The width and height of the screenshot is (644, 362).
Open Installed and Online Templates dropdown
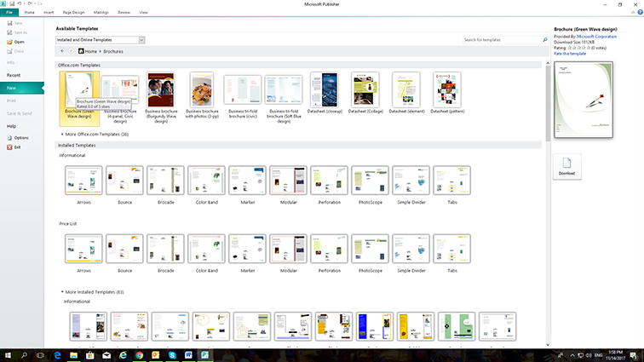[x=141, y=40]
